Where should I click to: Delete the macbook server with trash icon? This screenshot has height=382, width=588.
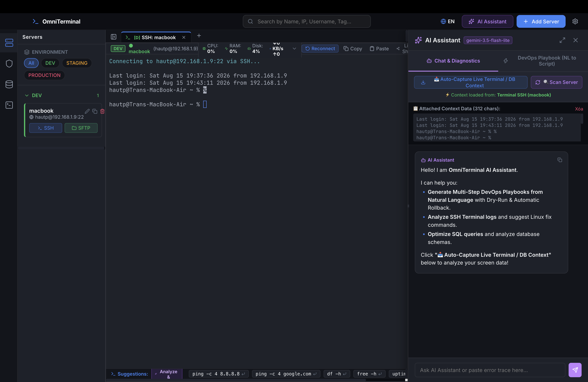click(x=102, y=111)
